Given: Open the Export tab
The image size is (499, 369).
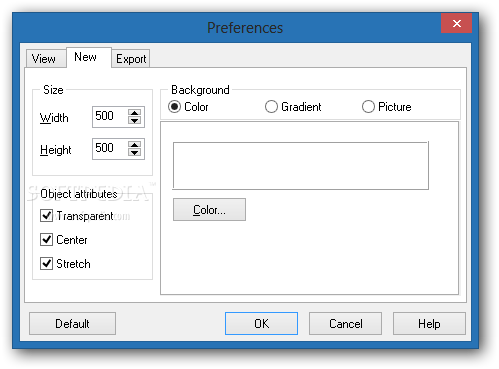Looking at the screenshot, I should 131,59.
